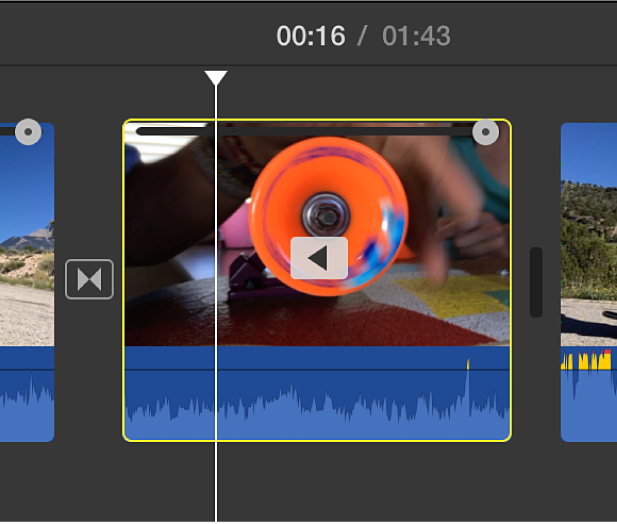Click the 01:43 total duration timecode
Image resolution: width=617 pixels, height=524 pixels.
click(416, 36)
